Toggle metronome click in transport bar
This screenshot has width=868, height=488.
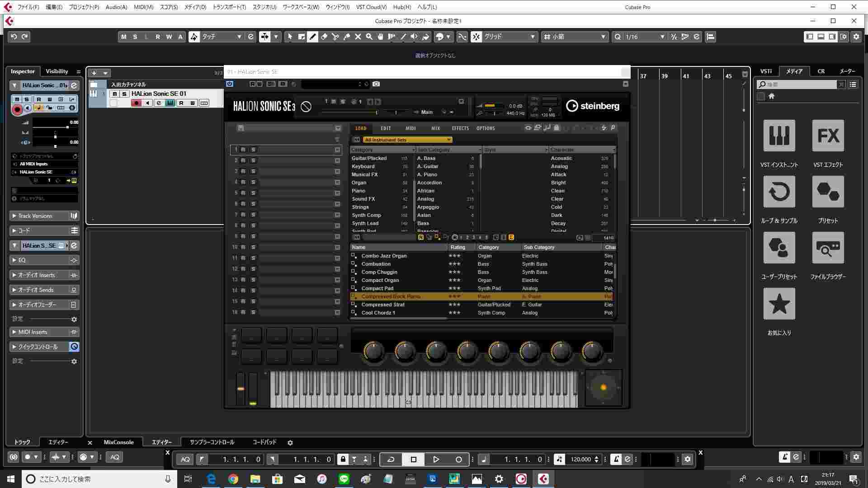[616, 459]
